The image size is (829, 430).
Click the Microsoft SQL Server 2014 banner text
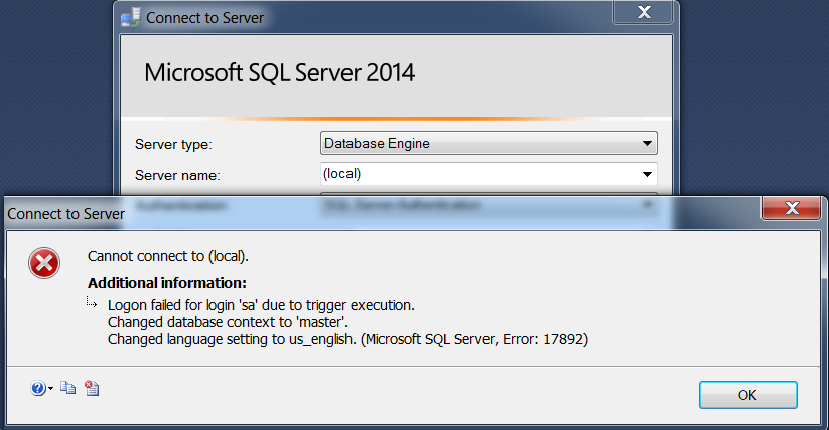pyautogui.click(x=280, y=72)
